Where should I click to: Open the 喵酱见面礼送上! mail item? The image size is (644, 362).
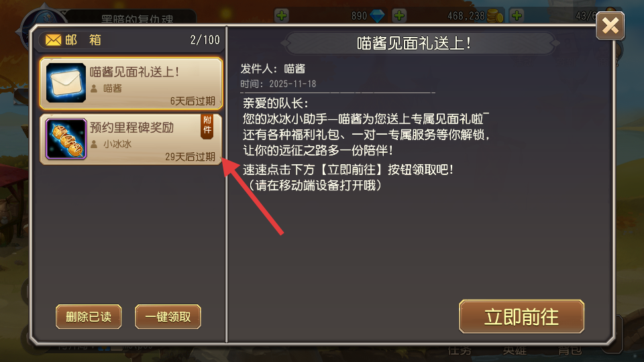click(131, 83)
